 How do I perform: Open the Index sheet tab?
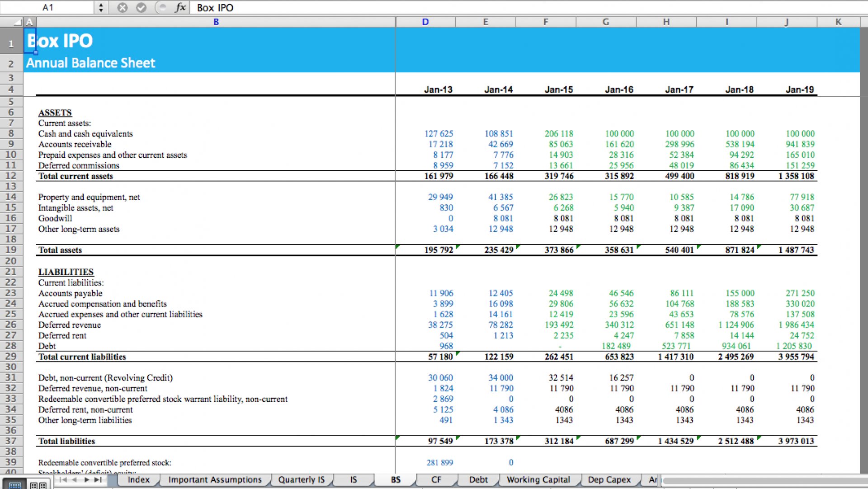point(138,480)
